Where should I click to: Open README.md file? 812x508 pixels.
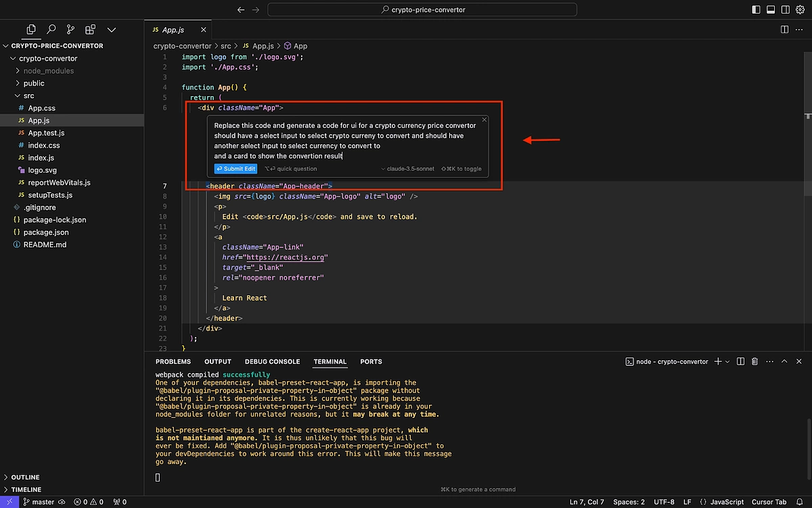(45, 245)
